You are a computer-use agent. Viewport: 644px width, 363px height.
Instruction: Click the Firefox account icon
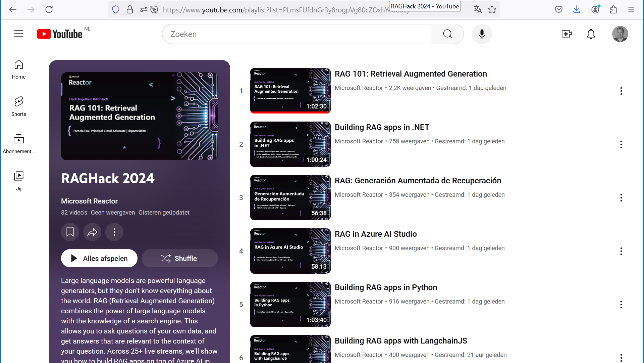click(595, 9)
